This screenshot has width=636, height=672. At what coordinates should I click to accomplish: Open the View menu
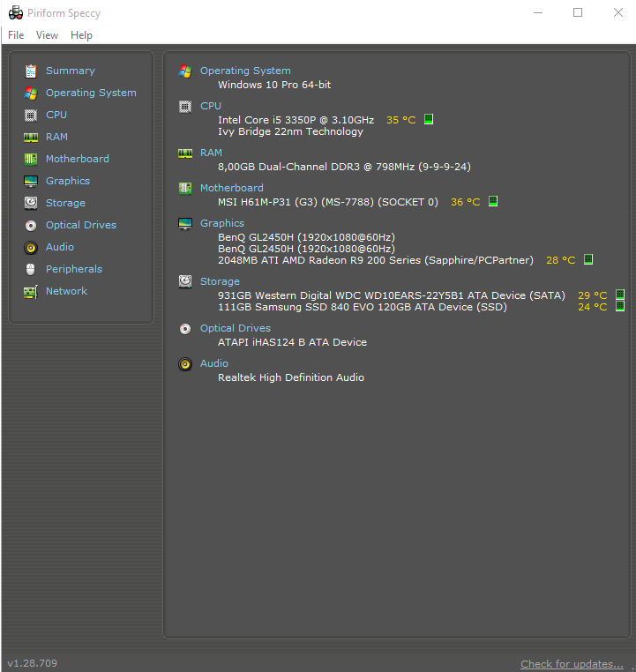[47, 35]
